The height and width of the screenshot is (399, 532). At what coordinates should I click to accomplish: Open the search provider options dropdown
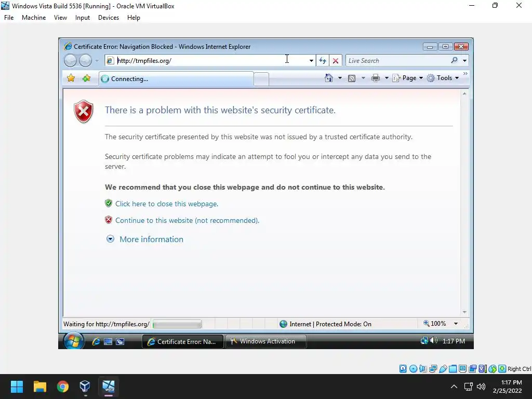click(464, 61)
